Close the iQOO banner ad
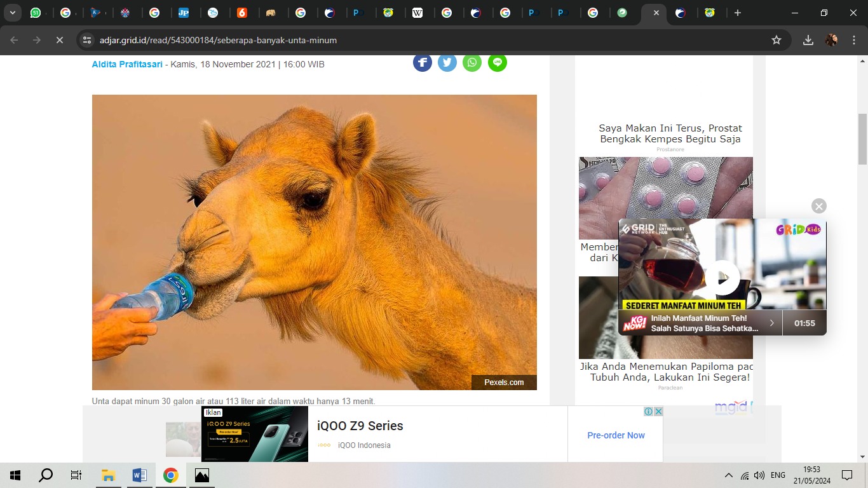 pos(658,412)
